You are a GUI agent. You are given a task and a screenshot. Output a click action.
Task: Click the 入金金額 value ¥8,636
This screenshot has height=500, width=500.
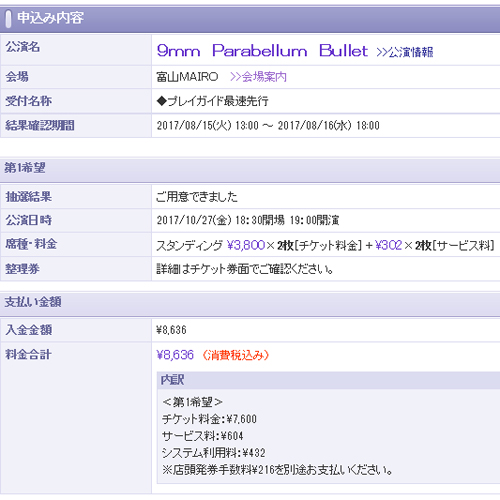[171, 330]
